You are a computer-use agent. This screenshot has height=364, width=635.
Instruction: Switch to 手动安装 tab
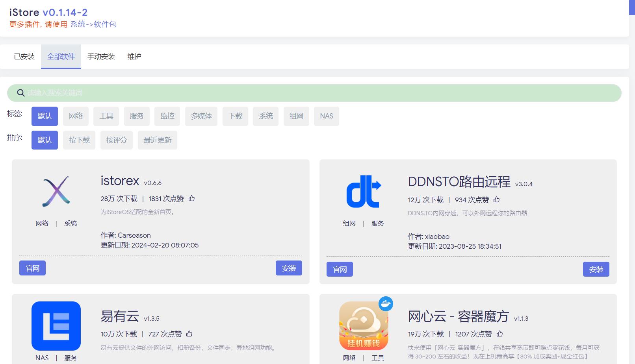click(101, 57)
